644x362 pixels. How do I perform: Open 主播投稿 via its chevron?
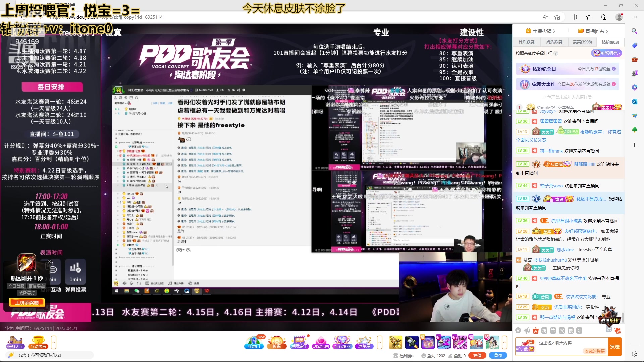542,31
